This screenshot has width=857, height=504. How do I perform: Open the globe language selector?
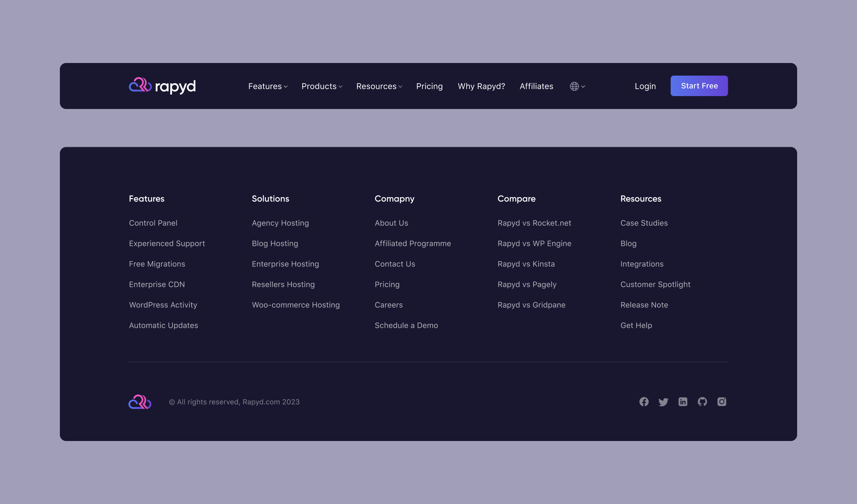(578, 86)
